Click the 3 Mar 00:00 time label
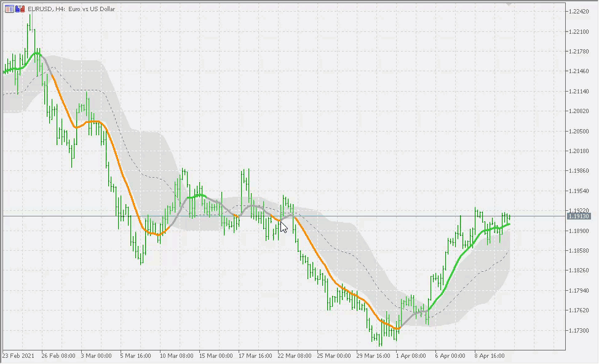Image resolution: width=599 pixels, height=364 pixels. (x=97, y=355)
